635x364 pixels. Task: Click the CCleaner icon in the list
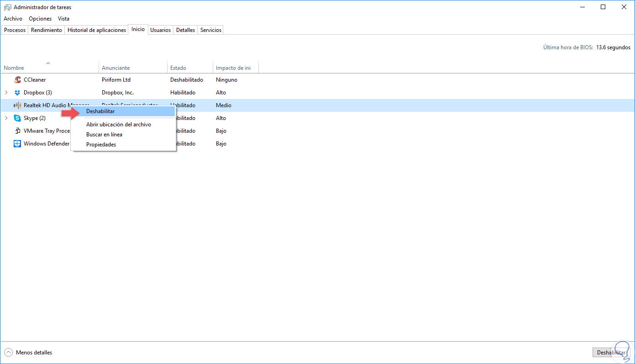pos(17,80)
